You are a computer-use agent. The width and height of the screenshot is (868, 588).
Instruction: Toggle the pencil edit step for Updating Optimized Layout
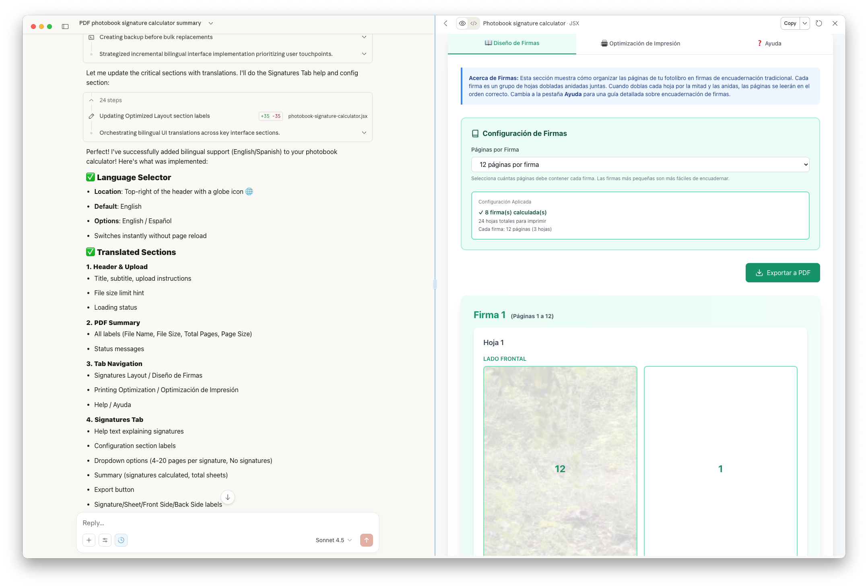pyautogui.click(x=92, y=116)
